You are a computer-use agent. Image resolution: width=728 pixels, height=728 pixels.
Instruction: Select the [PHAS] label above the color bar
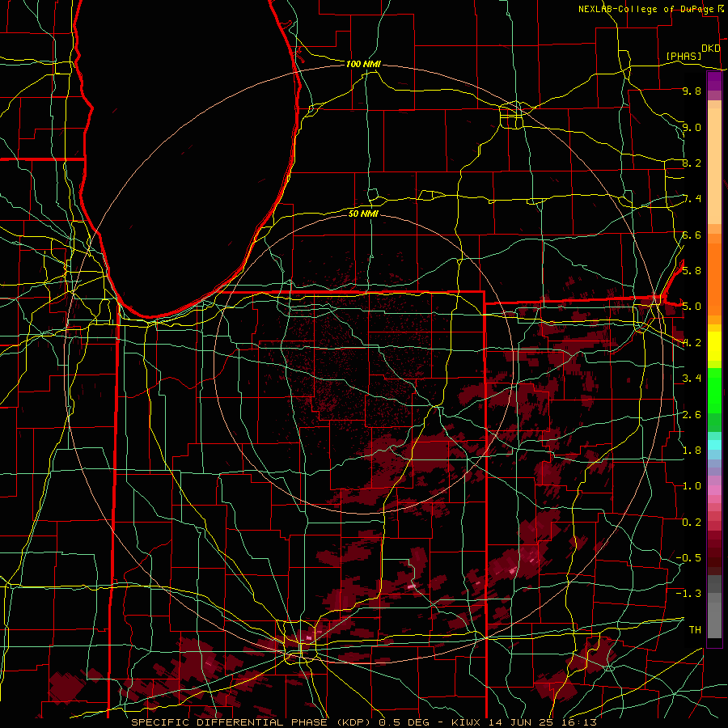[x=684, y=56]
